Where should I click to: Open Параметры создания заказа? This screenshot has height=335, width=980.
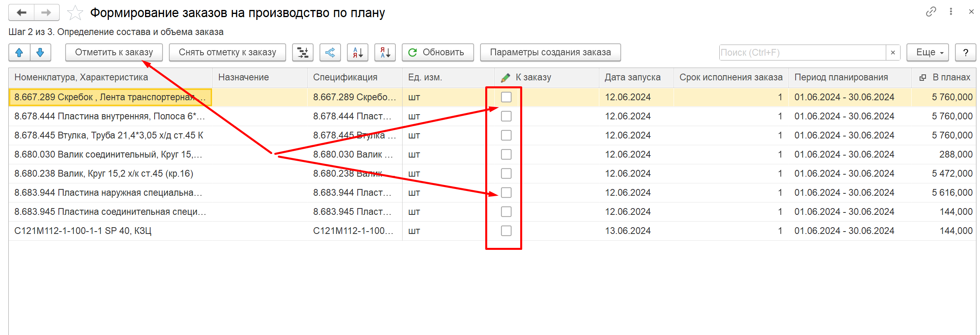(x=550, y=52)
